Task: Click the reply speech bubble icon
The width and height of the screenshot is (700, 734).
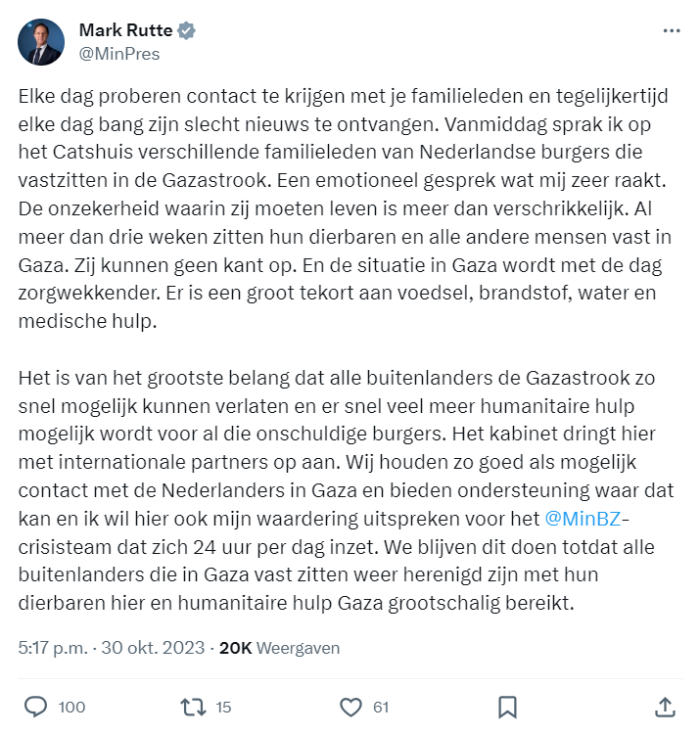Action: click(x=35, y=707)
